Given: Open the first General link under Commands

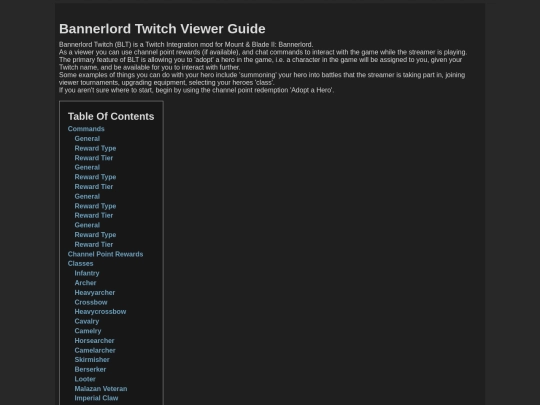Looking at the screenshot, I should point(87,138).
